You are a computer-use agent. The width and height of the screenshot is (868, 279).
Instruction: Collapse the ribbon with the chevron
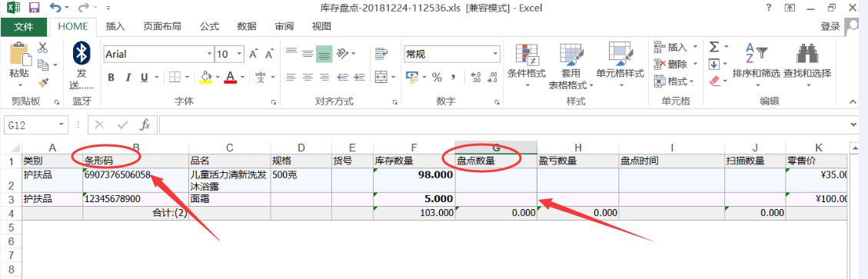tap(853, 102)
